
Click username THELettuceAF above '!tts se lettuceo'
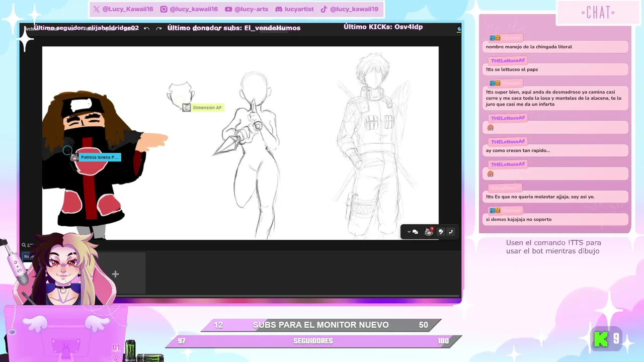[508, 61]
